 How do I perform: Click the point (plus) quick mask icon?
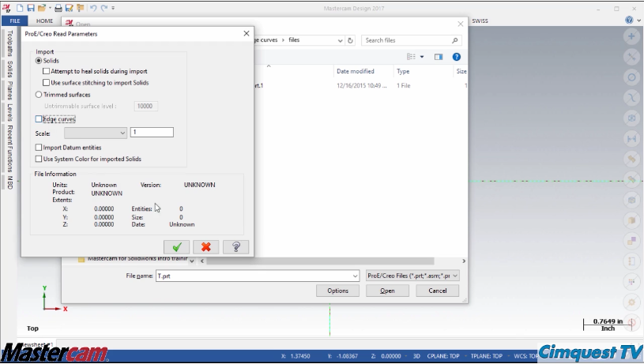631,36
